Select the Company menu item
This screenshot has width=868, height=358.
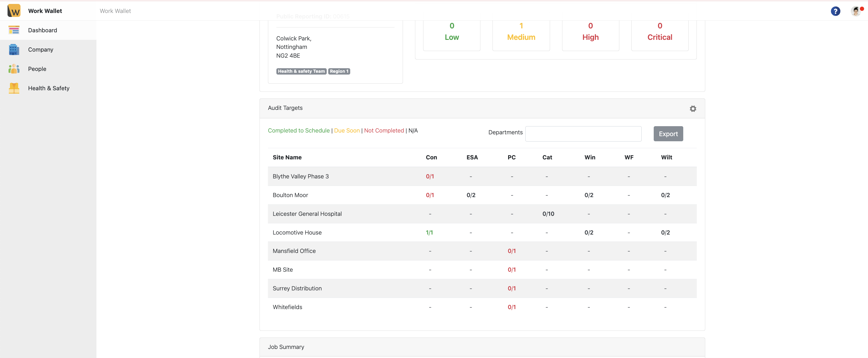40,50
